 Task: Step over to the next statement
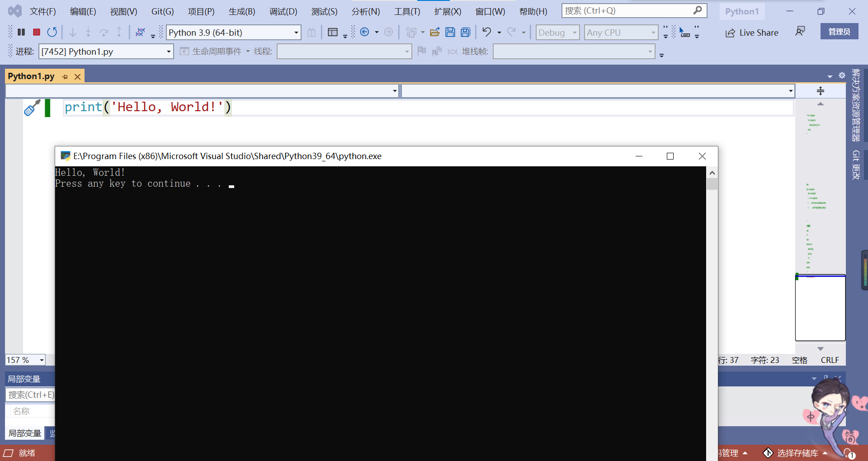[104, 32]
